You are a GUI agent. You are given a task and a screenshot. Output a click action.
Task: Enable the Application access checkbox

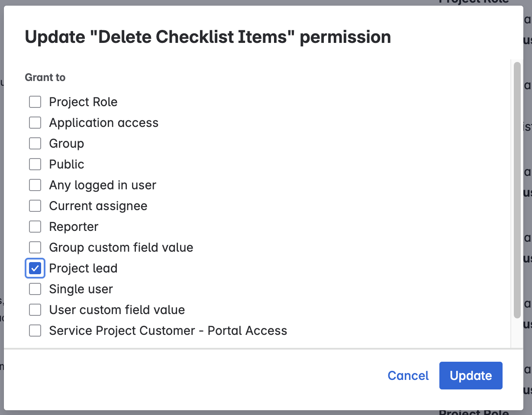tap(35, 123)
